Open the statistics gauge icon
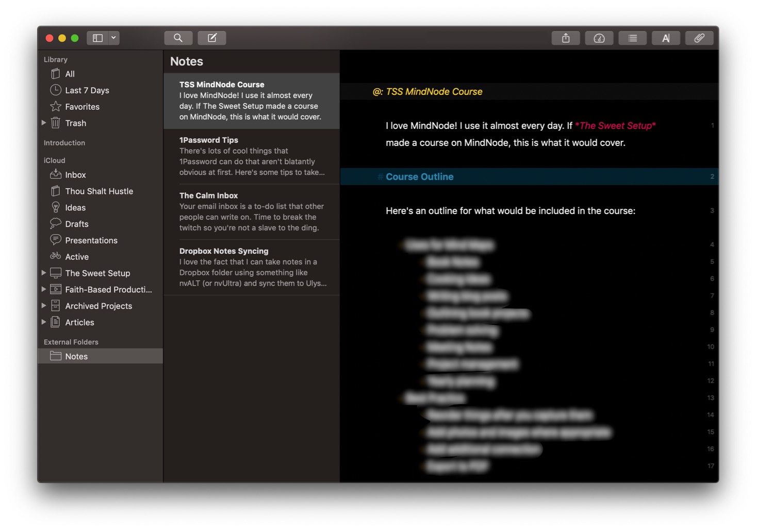This screenshot has height=532, width=757. pos(599,38)
